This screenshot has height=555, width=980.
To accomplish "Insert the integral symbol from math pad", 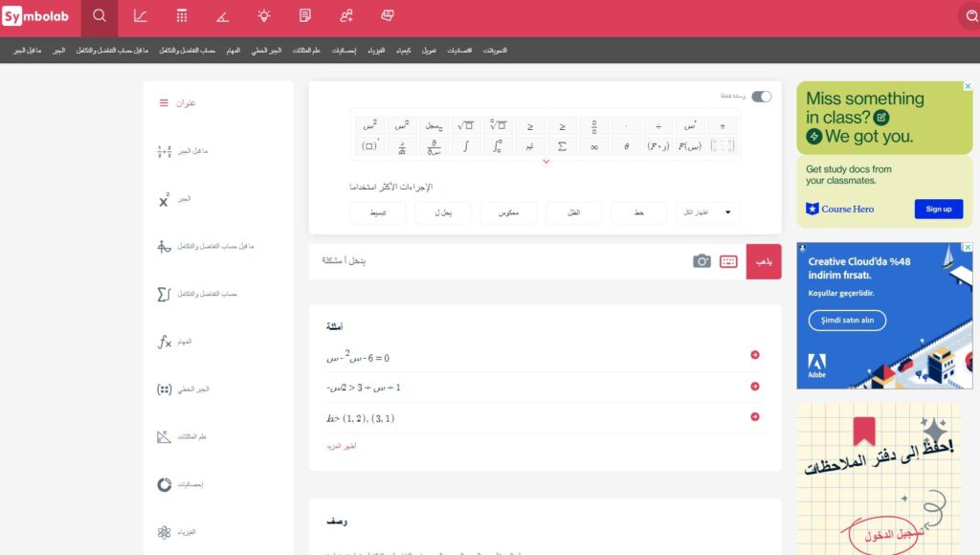I will (x=465, y=146).
